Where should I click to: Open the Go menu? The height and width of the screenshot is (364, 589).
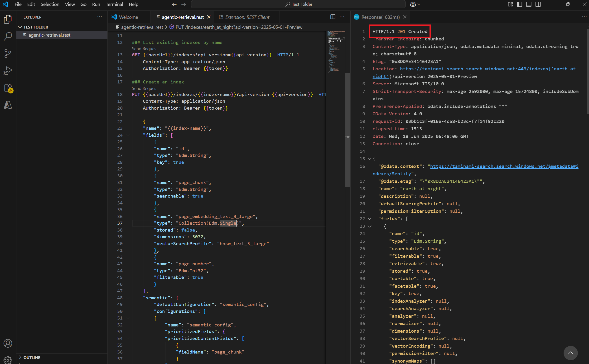point(83,4)
